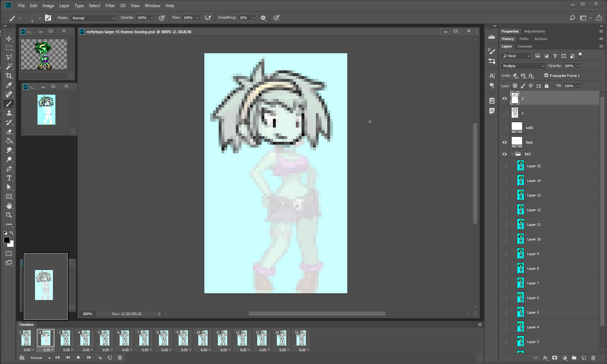Play the timeline animation
Image resolution: width=607 pixels, height=364 pixels.
tap(79, 358)
